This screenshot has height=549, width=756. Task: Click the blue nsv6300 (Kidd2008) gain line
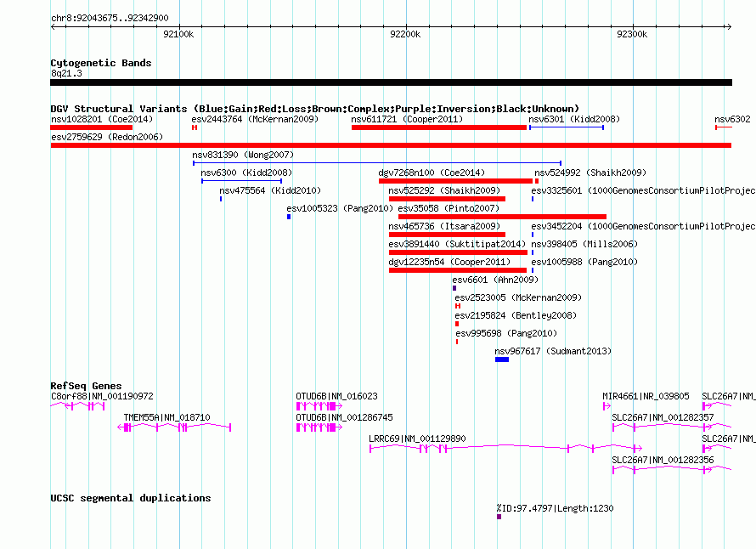(x=241, y=181)
